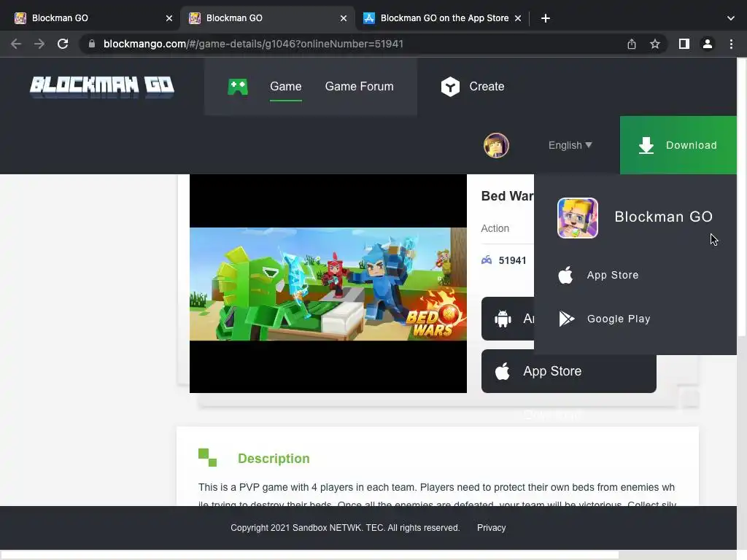Click the 51941 online player count
This screenshot has height=560, width=747.
(512, 260)
